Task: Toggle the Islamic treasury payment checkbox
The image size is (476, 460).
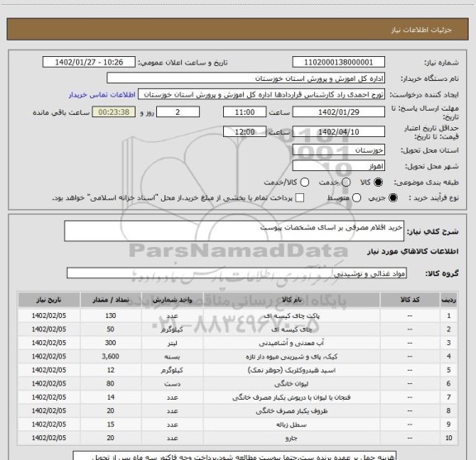Action: tap(300, 198)
